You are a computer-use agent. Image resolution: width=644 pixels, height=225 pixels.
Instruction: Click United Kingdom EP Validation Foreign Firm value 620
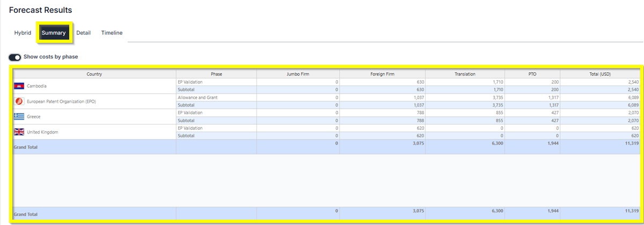[420, 128]
